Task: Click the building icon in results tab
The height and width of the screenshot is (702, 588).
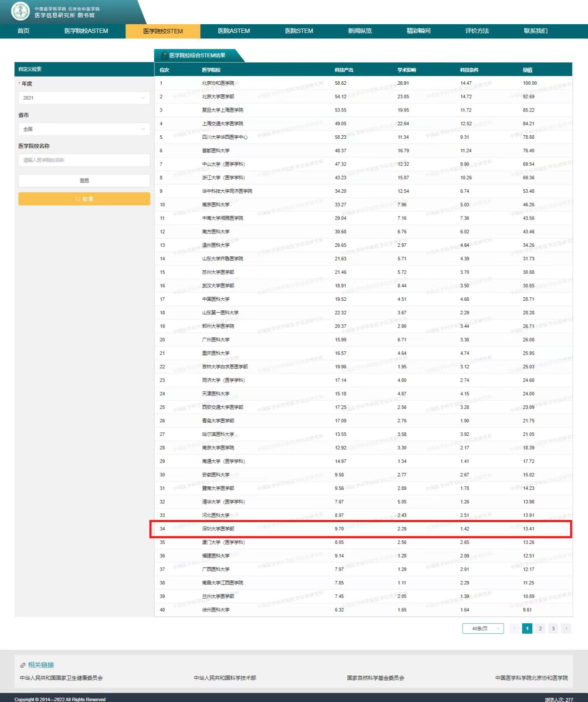Action: coord(164,55)
